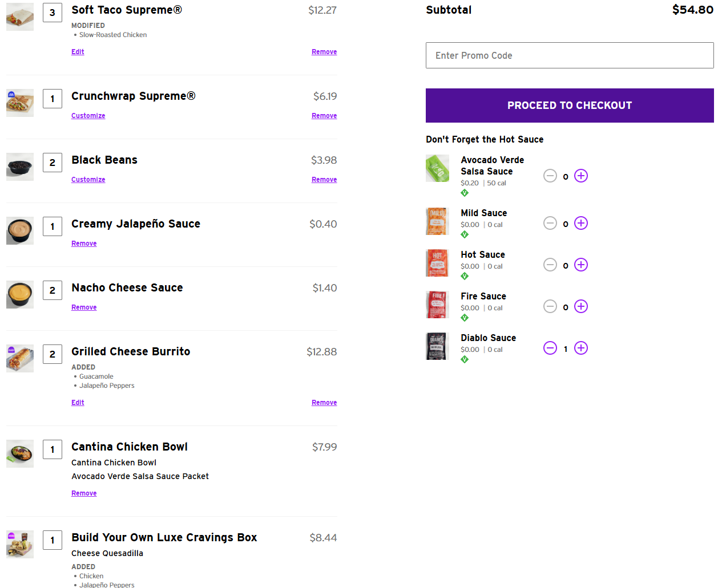Screen dimensions: 722x588
Task: Add one Hot Sauce packet
Action: [581, 265]
